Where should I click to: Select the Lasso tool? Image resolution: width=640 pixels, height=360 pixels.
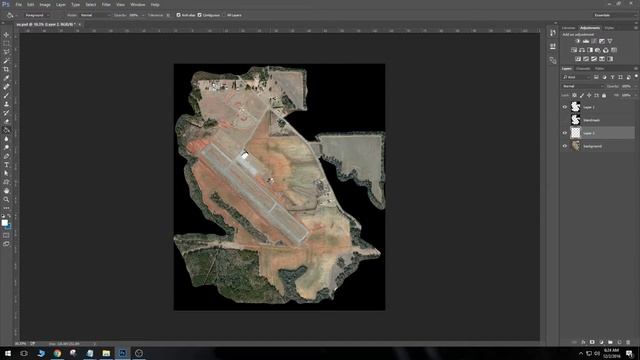point(6,52)
